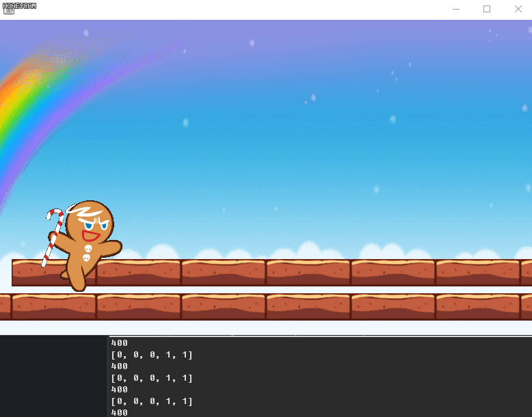Close the game window
The image size is (532, 417).
point(518,9)
